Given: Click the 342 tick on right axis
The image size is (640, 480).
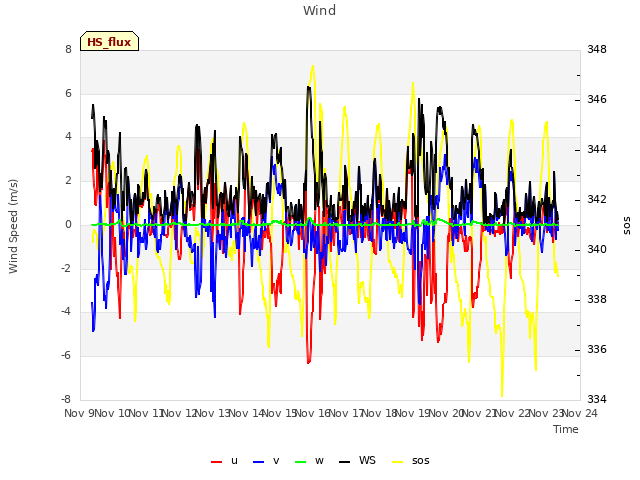Looking at the screenshot, I should pyautogui.click(x=597, y=200).
